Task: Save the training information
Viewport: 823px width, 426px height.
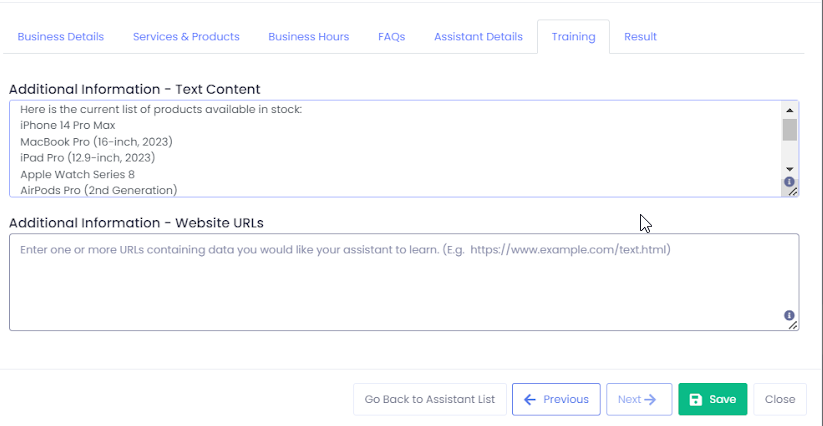Action: pyautogui.click(x=712, y=399)
